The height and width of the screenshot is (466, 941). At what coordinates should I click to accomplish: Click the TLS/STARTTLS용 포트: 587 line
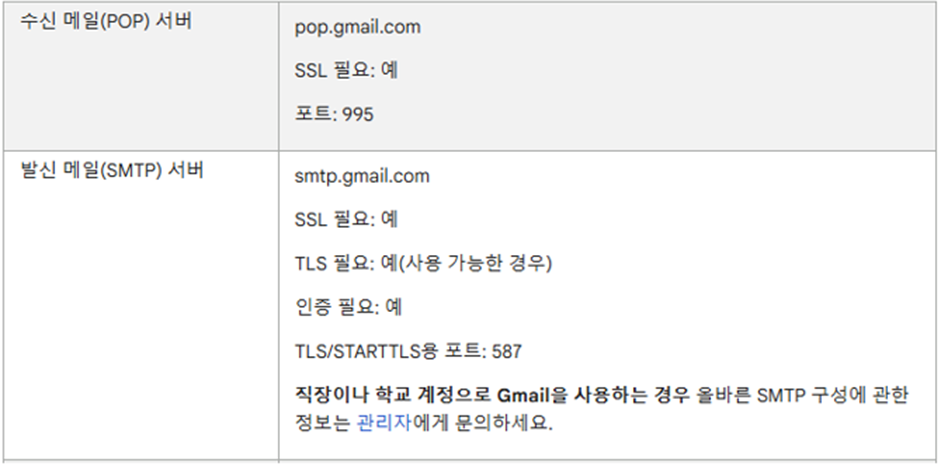408,351
